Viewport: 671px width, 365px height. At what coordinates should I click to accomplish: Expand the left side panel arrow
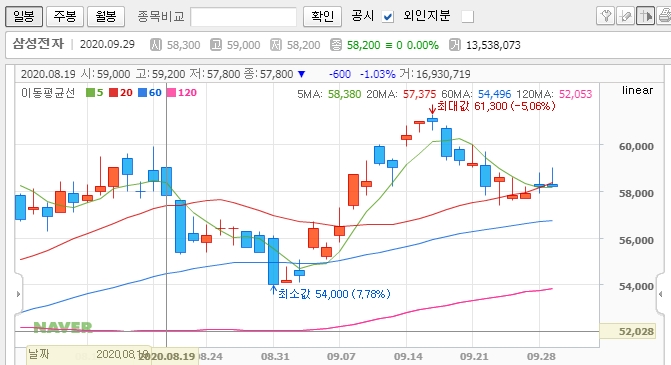coord(18,294)
